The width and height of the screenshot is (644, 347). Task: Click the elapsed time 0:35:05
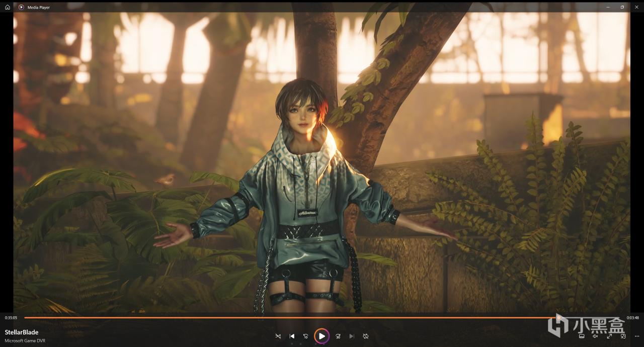(x=11, y=318)
